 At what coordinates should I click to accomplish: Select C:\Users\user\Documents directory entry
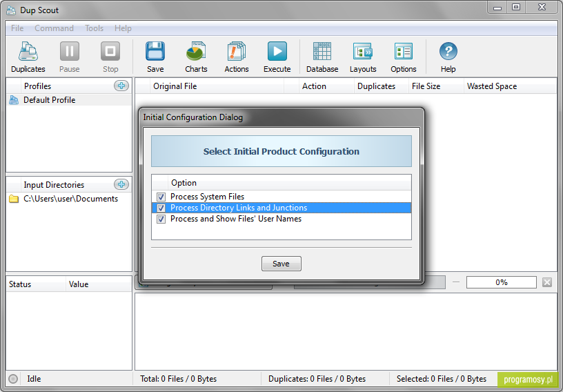(x=69, y=199)
